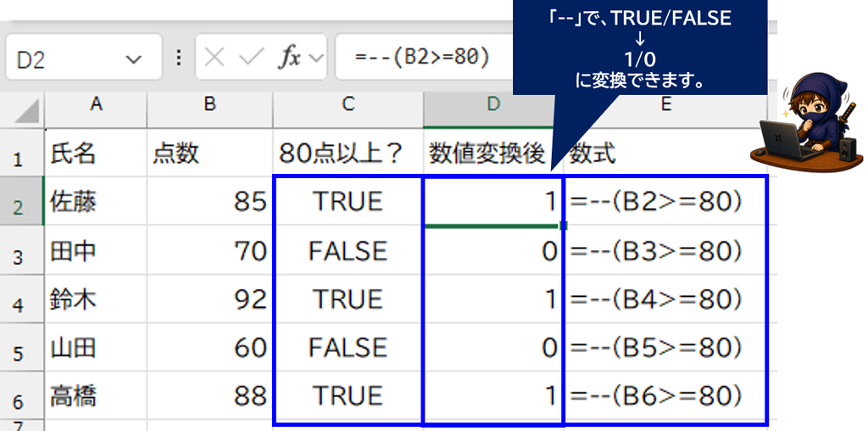Screen dimensions: 868x431
Task: Click the three-dot formula bar handle
Action: [x=179, y=58]
